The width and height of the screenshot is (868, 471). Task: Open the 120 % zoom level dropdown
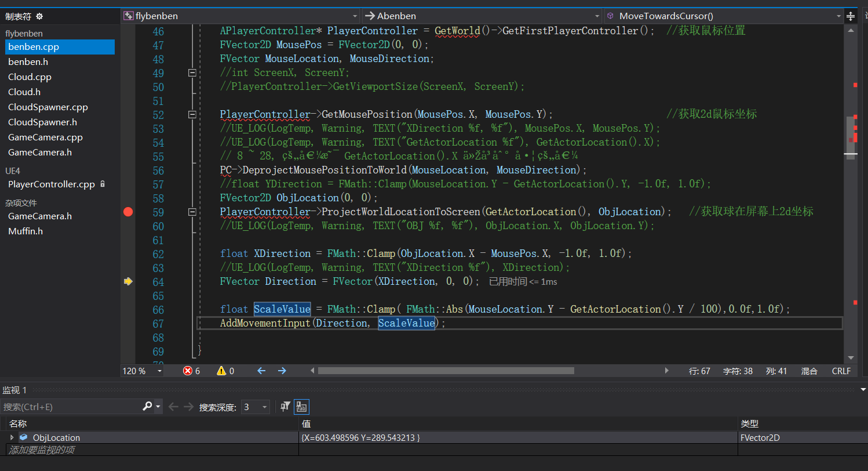click(159, 371)
